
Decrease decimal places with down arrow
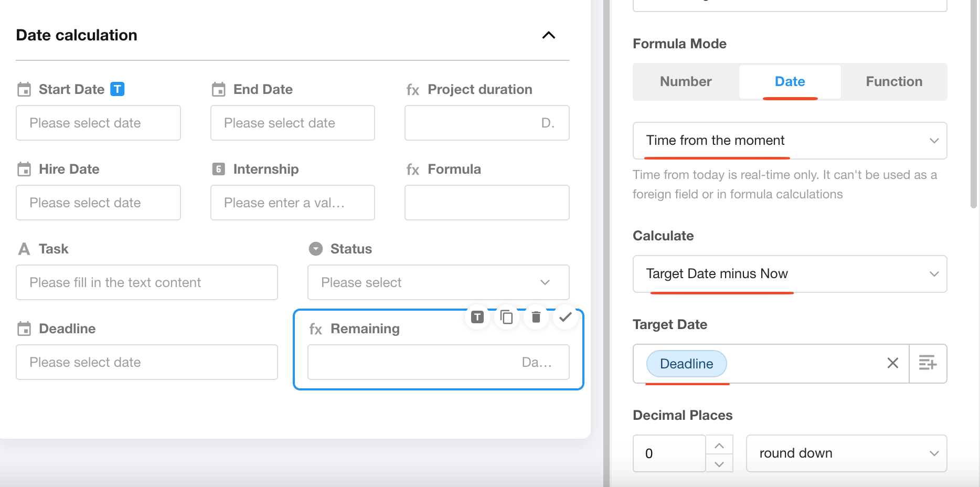point(719,464)
